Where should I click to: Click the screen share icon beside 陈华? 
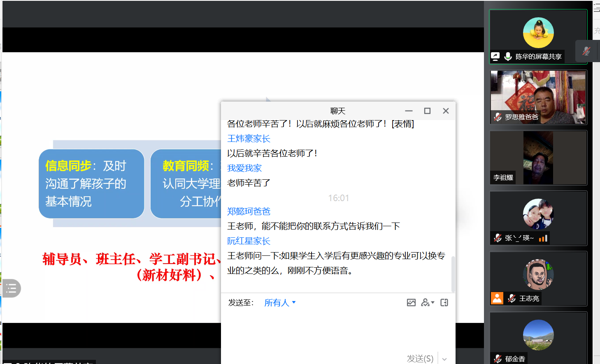tap(496, 56)
